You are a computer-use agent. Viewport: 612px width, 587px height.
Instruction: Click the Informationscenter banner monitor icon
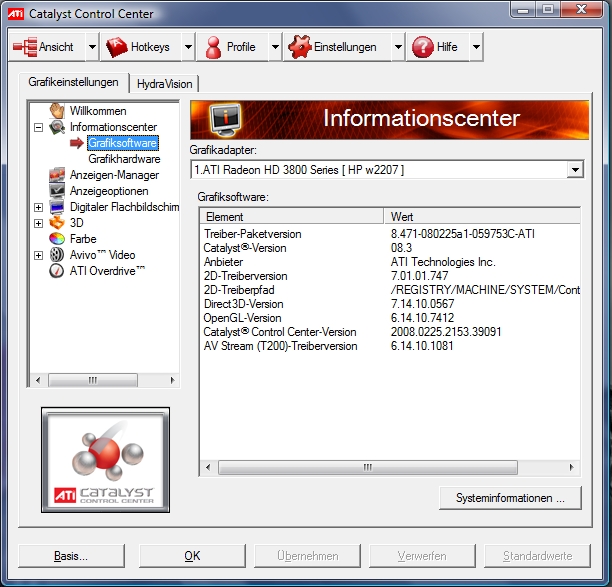225,119
